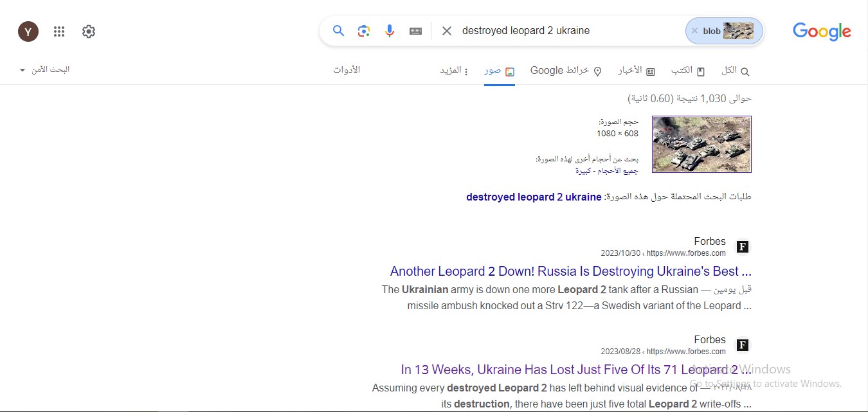868x412 pixels.
Task: Open 'In 13 Weeks, Ukraine Has Lost' article
Action: [576, 370]
